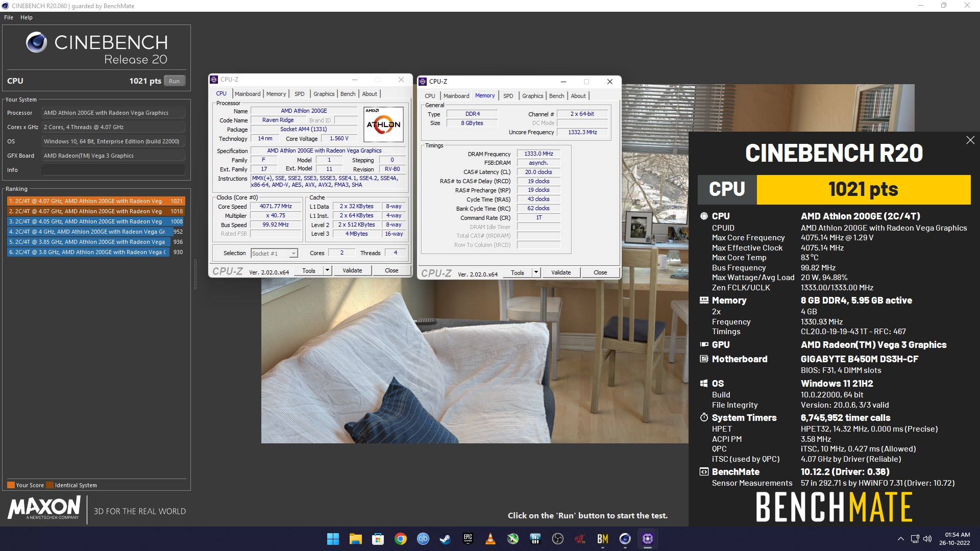Open Graphics tab in right CPU-Z
This screenshot has width=980, height=551.
[x=533, y=96]
